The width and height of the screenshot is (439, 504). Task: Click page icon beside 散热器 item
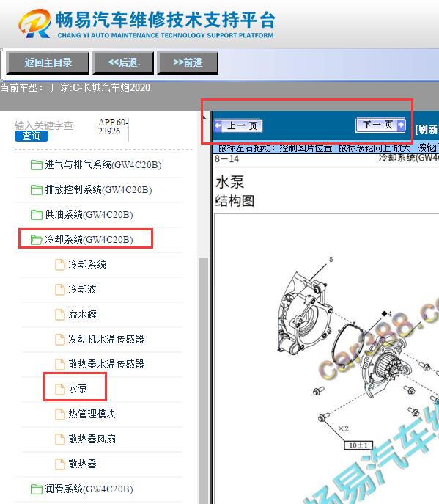tap(60, 464)
